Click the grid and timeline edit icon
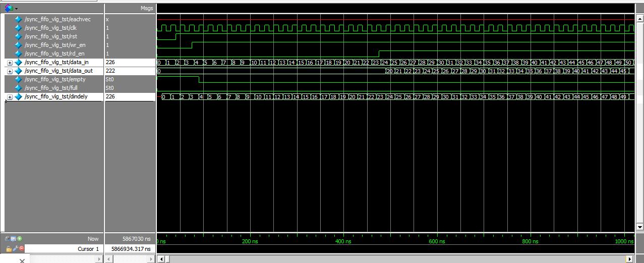This screenshot has width=644, height=263. (x=13, y=239)
